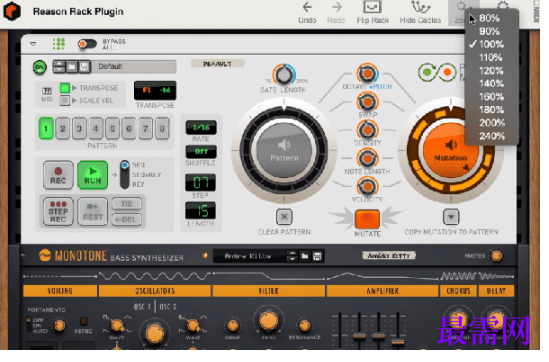Click the orange Mutation speaker button

point(451,151)
